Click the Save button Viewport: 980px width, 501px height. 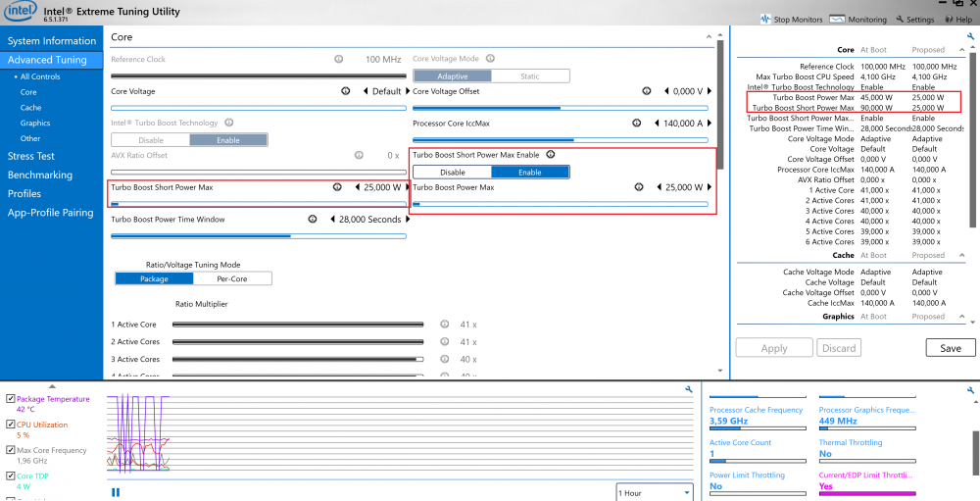[950, 348]
